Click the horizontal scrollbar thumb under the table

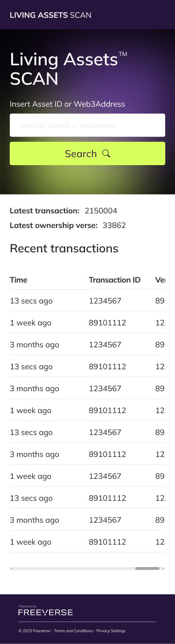click(x=147, y=568)
